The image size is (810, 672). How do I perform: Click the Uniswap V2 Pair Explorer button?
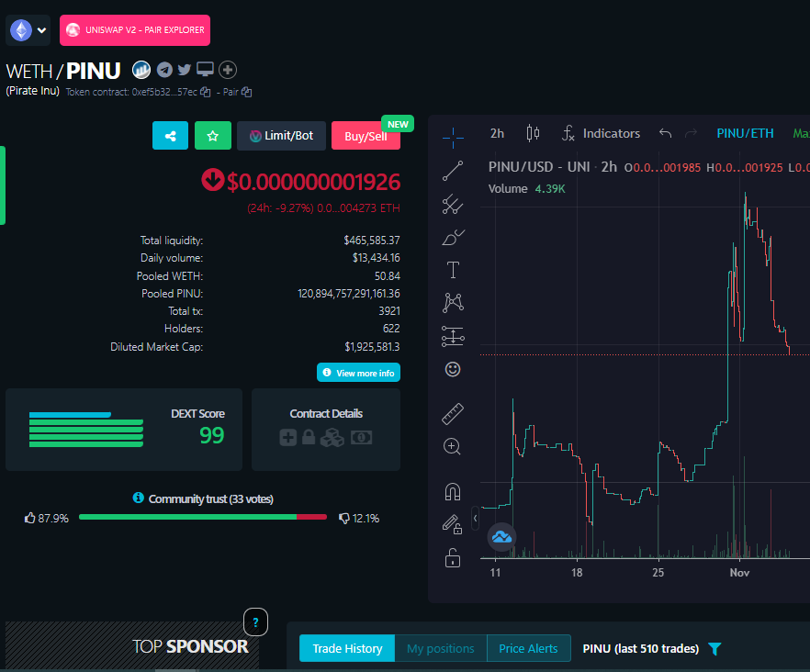135,30
